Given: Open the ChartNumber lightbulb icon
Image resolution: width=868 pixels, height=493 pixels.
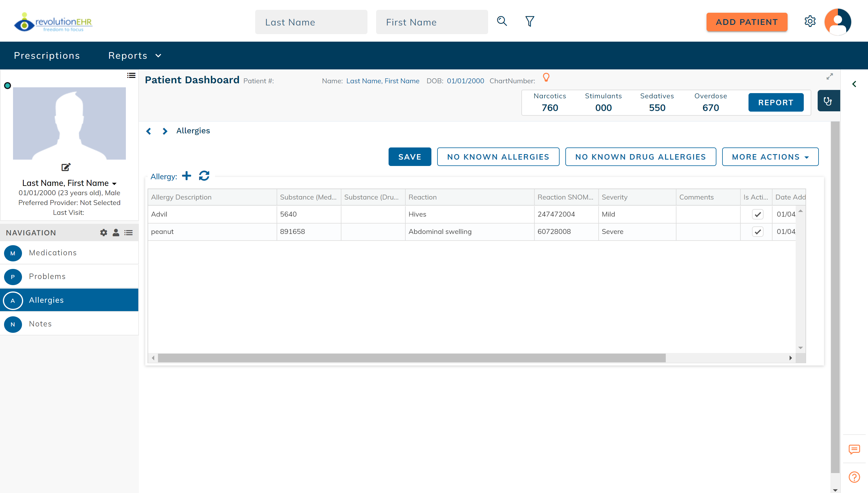Looking at the screenshot, I should click(x=546, y=77).
